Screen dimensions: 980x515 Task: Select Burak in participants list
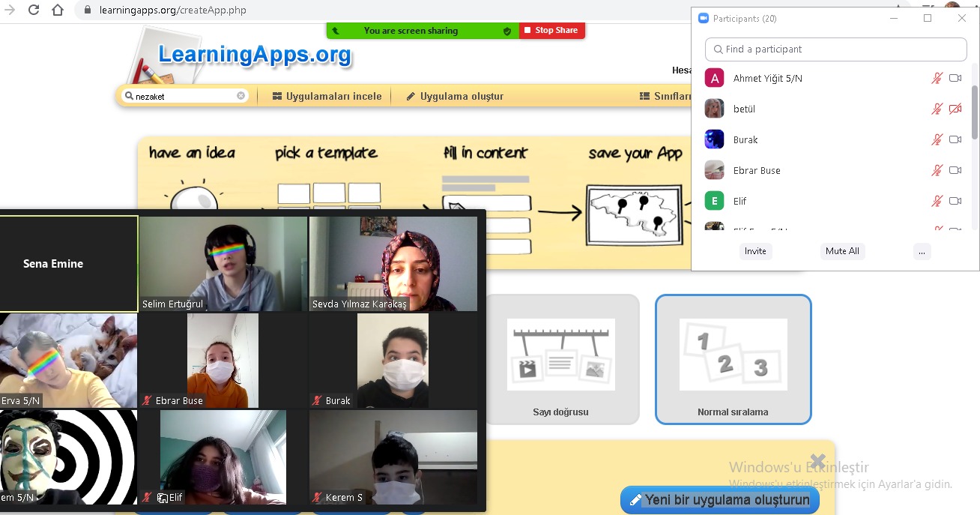coord(835,139)
